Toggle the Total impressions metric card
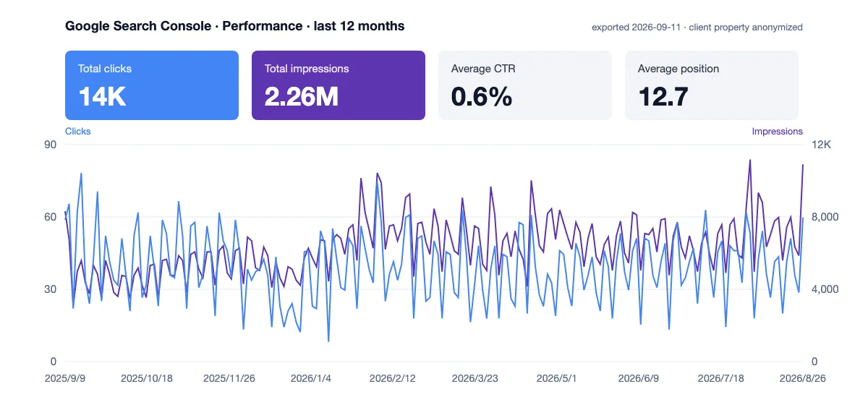This screenshot has height=405, width=868. 339,85
